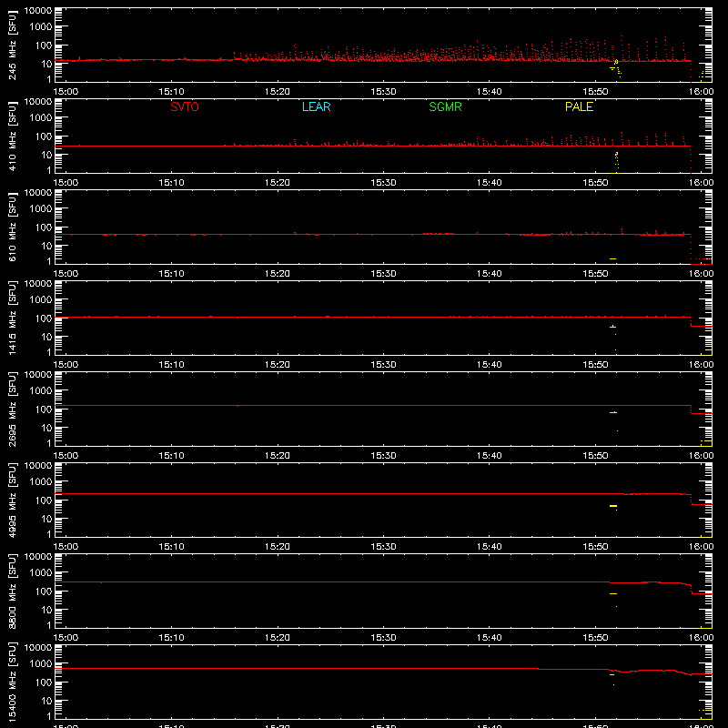Viewport: 728px width, 728px height.
Task: Click the green SGMR station legend label
Action: pos(445,106)
